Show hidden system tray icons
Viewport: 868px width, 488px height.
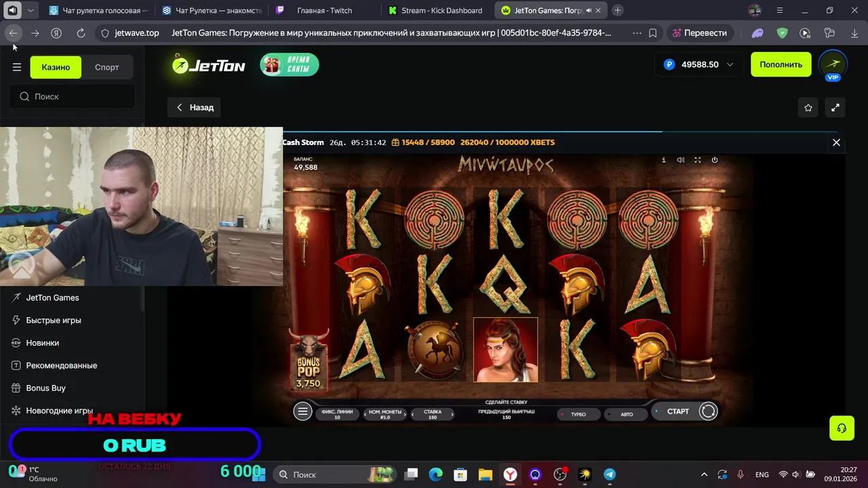click(704, 474)
